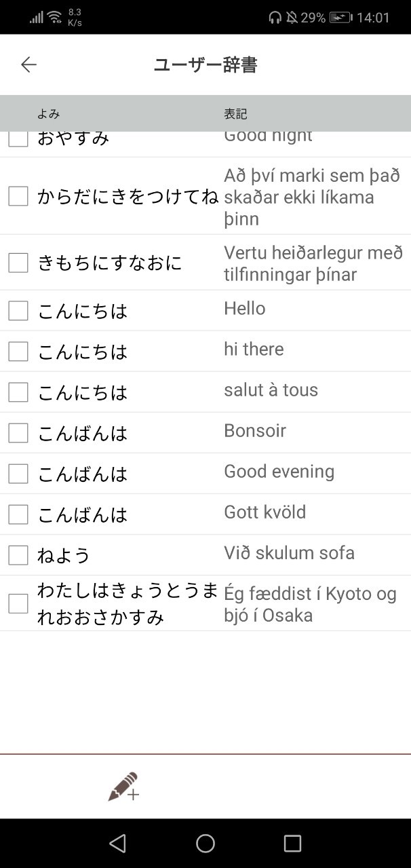Image resolution: width=411 pixels, height=868 pixels.
Task: Open the 'salut à tous' entry
Action: pyautogui.click(x=271, y=390)
